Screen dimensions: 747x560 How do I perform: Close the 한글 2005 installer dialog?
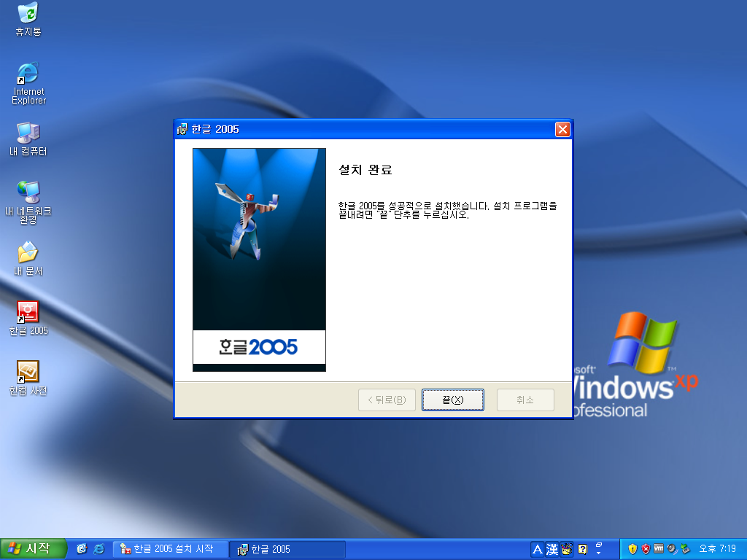(562, 129)
